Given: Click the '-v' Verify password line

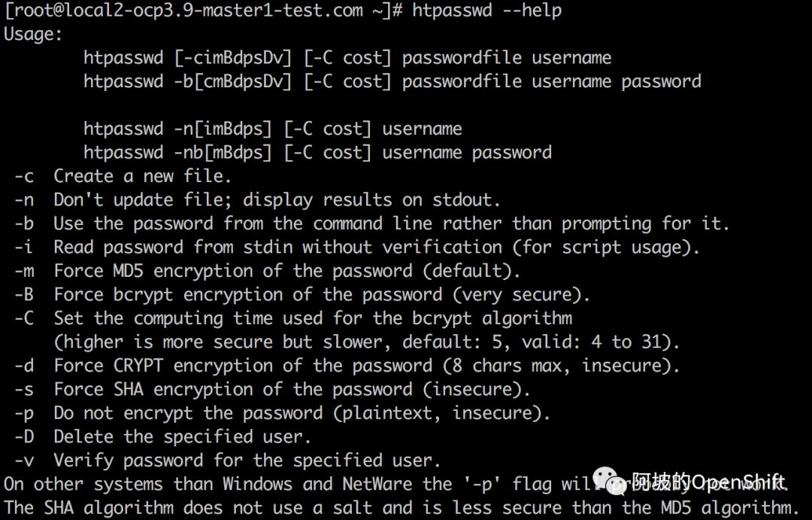Looking at the screenshot, I should click(x=227, y=461).
